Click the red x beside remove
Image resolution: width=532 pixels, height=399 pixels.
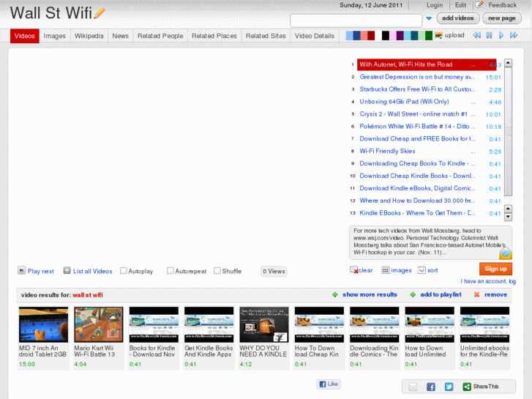pos(476,295)
